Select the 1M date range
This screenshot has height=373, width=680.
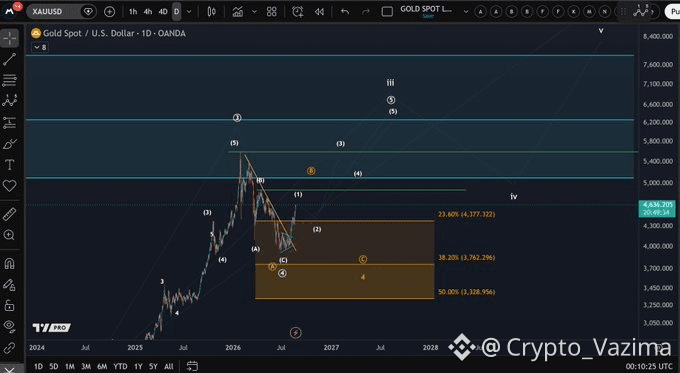coord(70,366)
